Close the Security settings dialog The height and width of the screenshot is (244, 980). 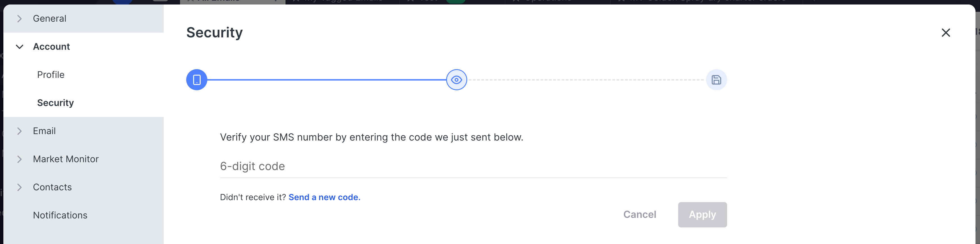tap(945, 33)
